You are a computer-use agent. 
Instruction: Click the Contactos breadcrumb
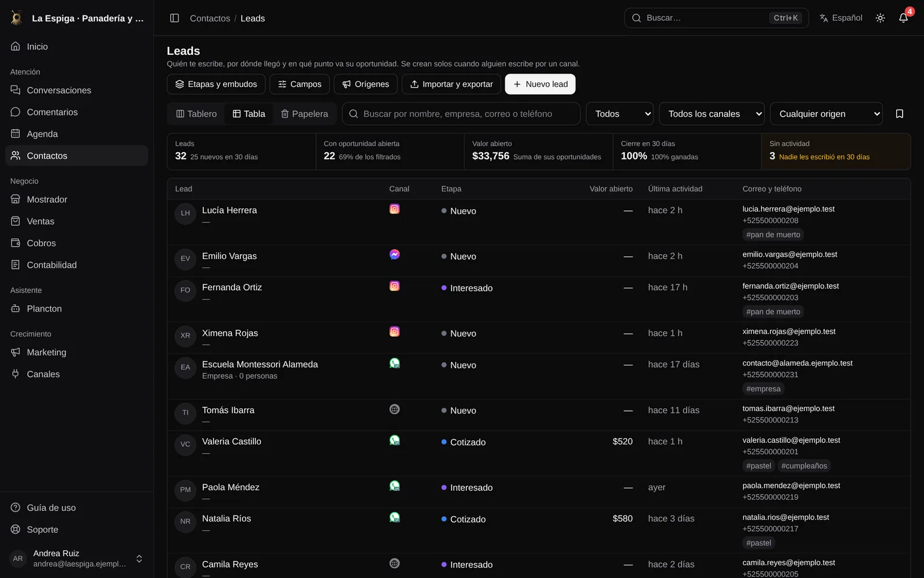(x=210, y=18)
